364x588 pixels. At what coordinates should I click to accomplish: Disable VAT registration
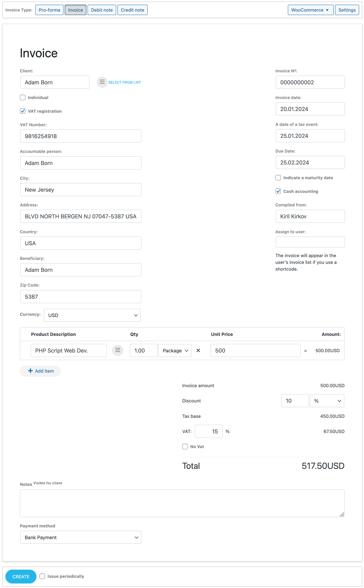tap(23, 111)
